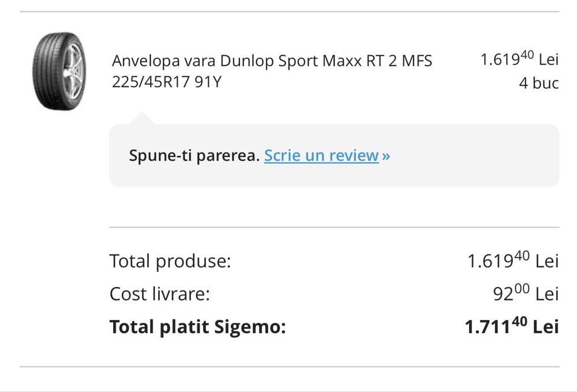Screen dimensions: 577x392
Task: Click the 225/45R17 91Y tire size text
Action: 167,82
